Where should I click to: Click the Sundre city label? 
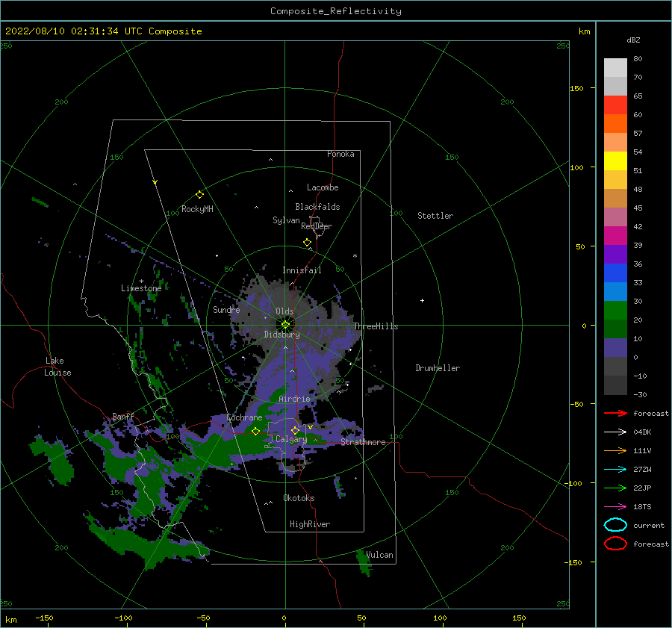click(226, 309)
